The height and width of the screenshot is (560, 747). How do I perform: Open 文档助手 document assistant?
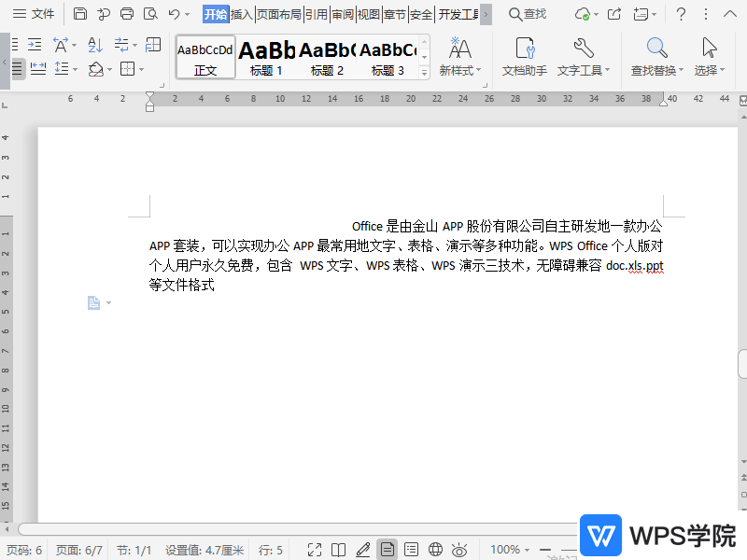tap(525, 57)
